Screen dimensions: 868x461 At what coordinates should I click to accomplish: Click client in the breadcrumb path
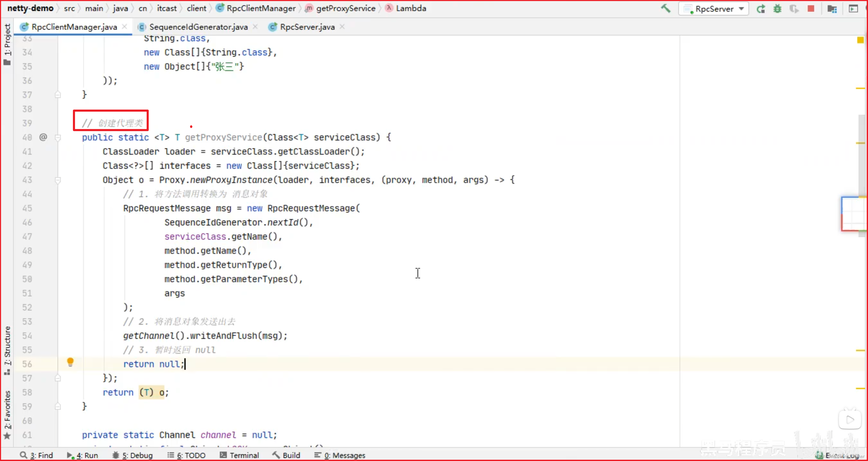(x=196, y=8)
